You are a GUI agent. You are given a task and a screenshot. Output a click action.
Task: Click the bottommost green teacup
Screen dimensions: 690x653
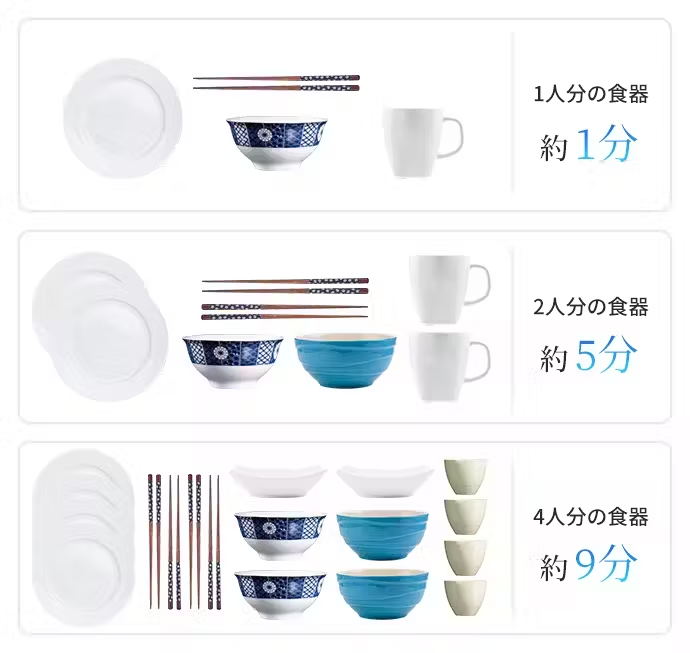click(x=466, y=597)
